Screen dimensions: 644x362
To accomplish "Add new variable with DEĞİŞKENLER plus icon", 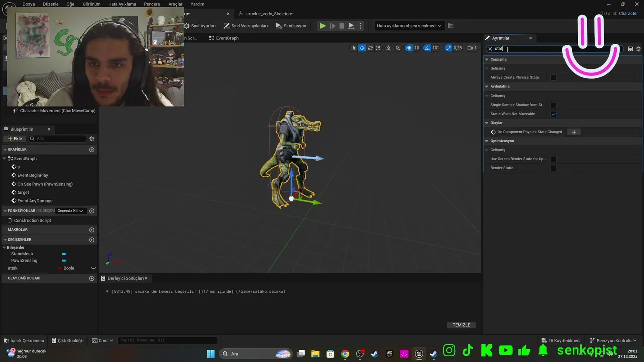I will pyautogui.click(x=92, y=240).
